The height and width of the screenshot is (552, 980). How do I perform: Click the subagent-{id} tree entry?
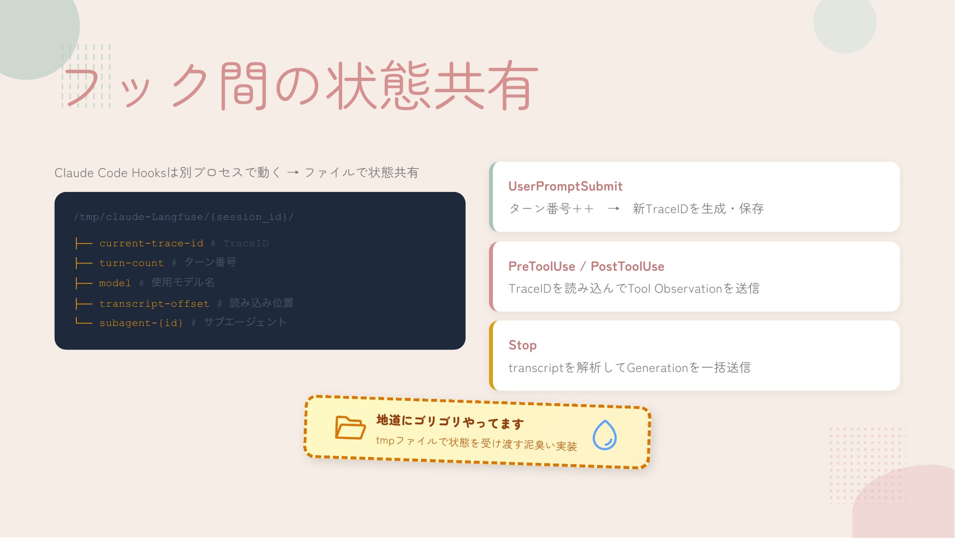[x=141, y=323]
